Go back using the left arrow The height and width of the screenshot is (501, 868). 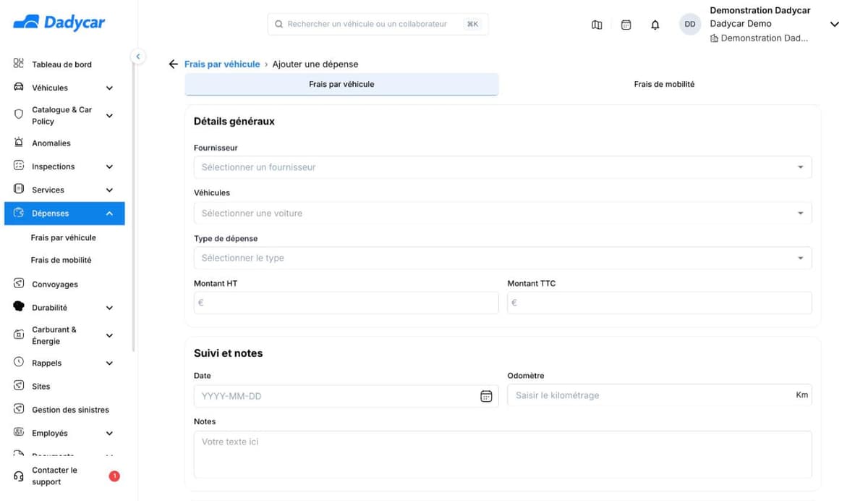pos(173,64)
